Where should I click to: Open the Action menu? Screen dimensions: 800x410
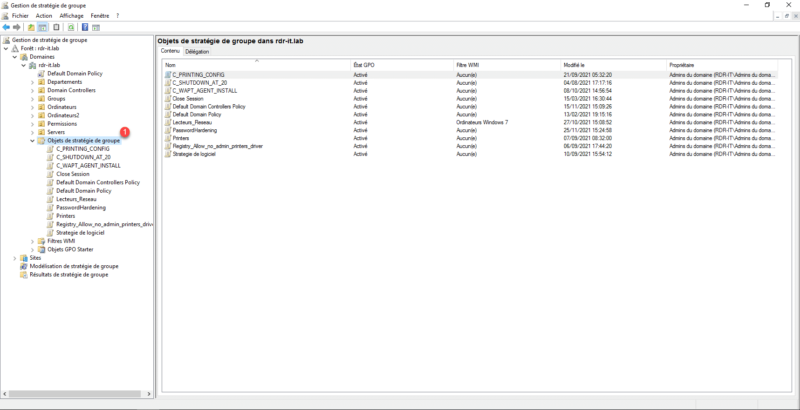pyautogui.click(x=43, y=16)
